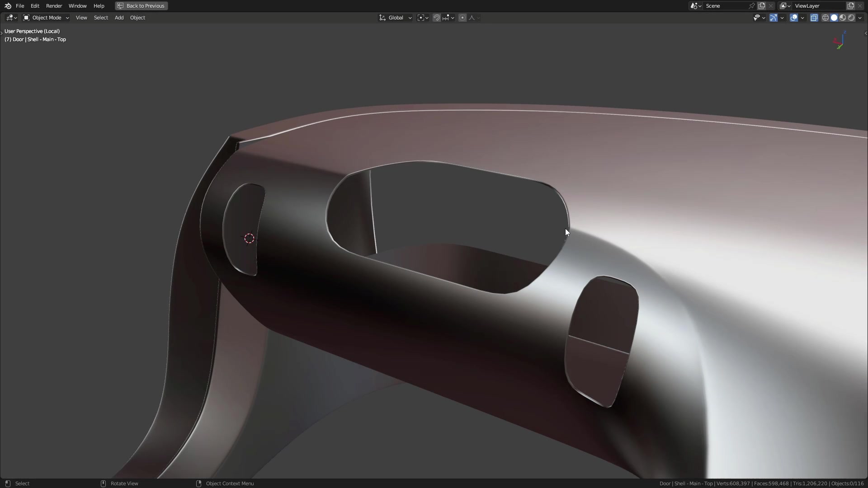This screenshot has height=488, width=868.
Task: Open the File menu
Action: tap(20, 6)
